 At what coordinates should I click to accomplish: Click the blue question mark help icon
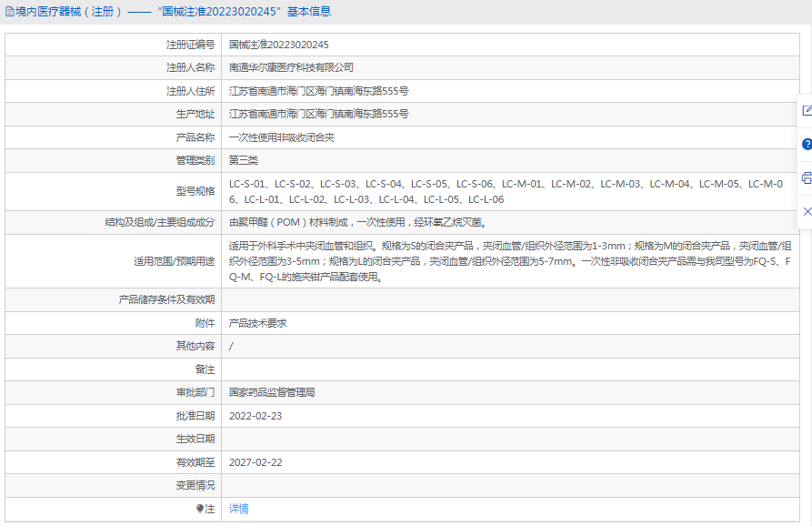tap(807, 144)
